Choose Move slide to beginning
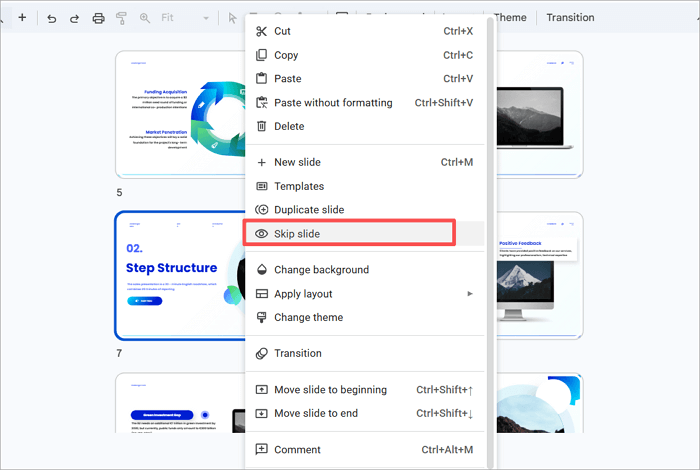700x470 pixels. pyautogui.click(x=365, y=390)
